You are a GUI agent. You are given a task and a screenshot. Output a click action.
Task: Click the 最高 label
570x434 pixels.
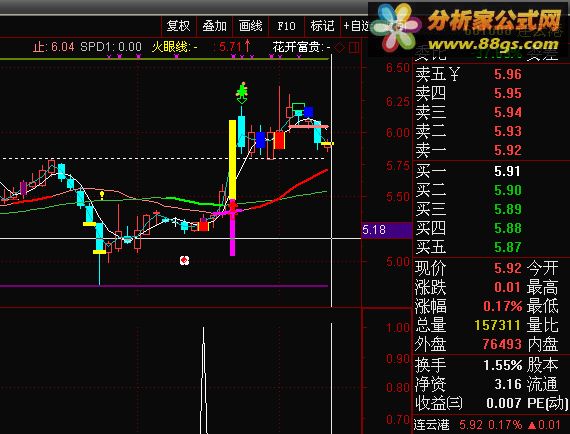(542, 287)
